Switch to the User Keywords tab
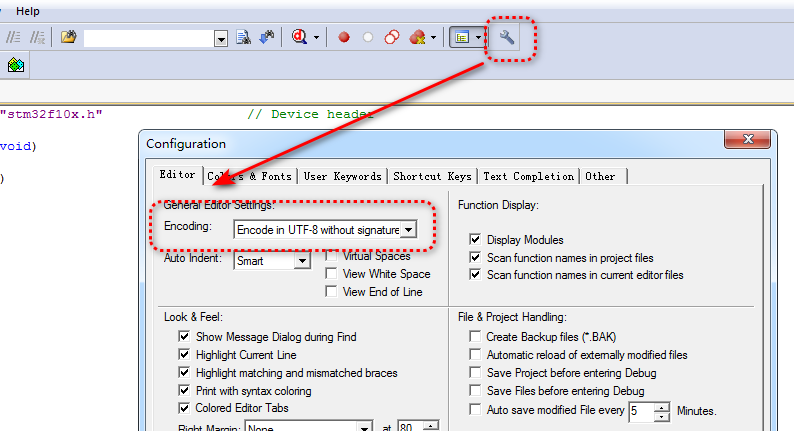The width and height of the screenshot is (794, 431). click(x=342, y=176)
